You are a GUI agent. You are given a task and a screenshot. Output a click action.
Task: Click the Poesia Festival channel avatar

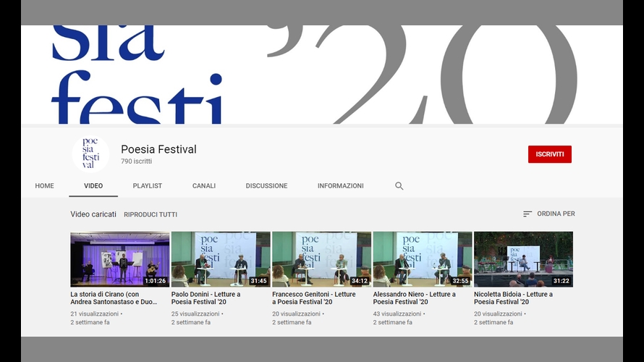coord(90,153)
